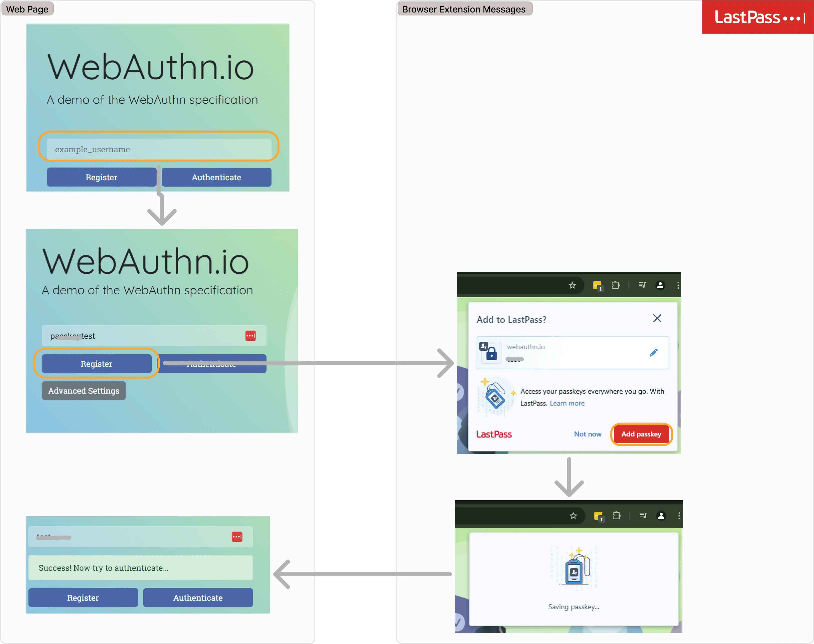
Task: Click Authenticate below the success message
Action: point(197,598)
